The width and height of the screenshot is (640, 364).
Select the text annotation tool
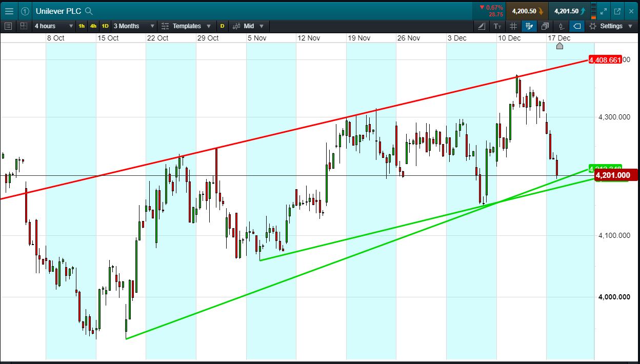coord(497,26)
